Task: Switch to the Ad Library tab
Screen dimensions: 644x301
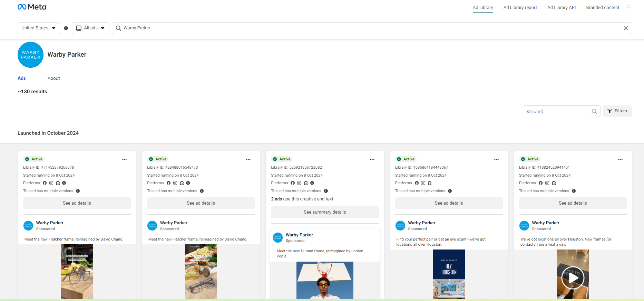Action: (x=483, y=8)
